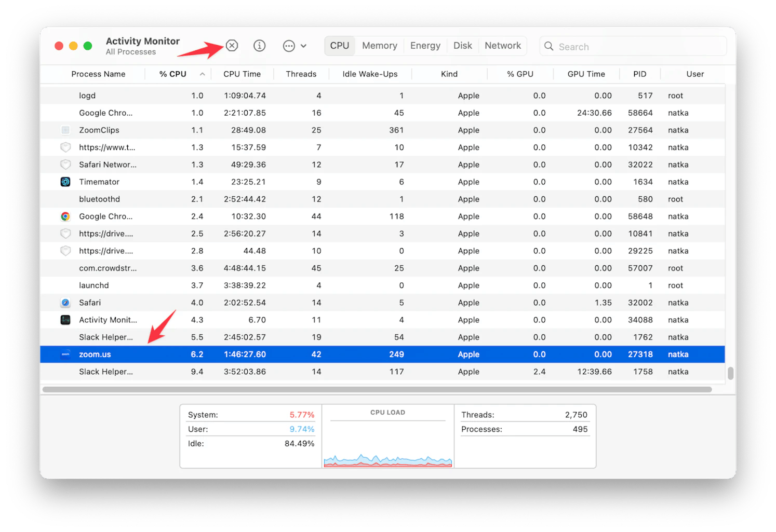Sort by GPU Time column header
The height and width of the screenshot is (532, 776).
[x=586, y=74]
